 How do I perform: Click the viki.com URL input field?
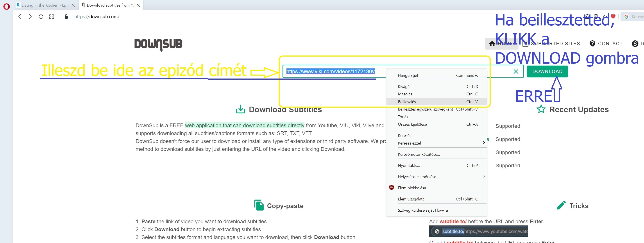[x=403, y=71]
